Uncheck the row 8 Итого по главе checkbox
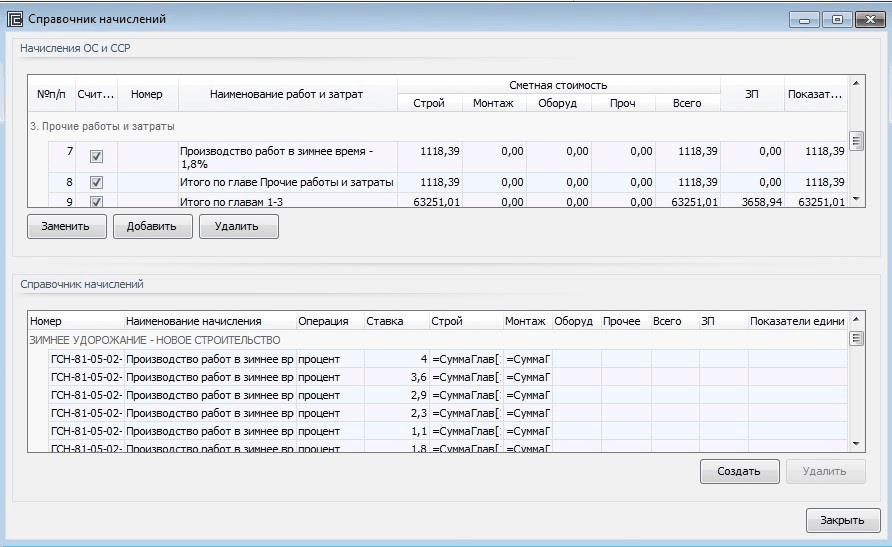The height and width of the screenshot is (547, 892). [x=96, y=182]
